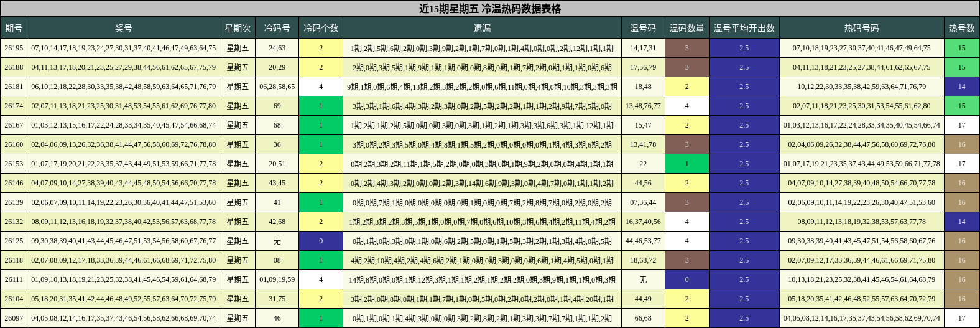980x328 pixels.
Task: Click the 温码数量 column header
Action: coord(687,28)
